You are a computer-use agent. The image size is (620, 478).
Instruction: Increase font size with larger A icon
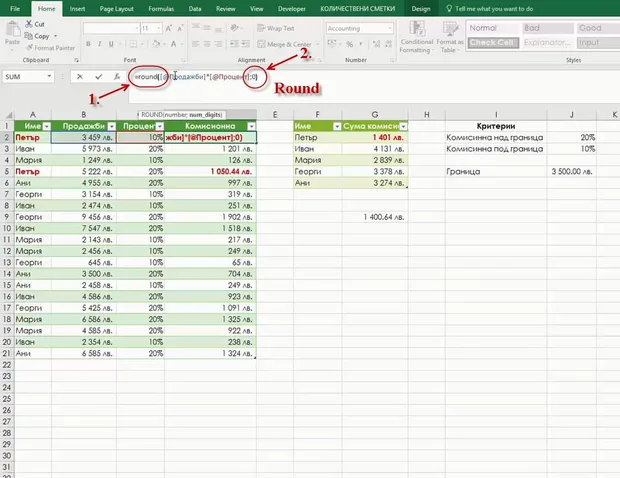pyautogui.click(x=168, y=28)
